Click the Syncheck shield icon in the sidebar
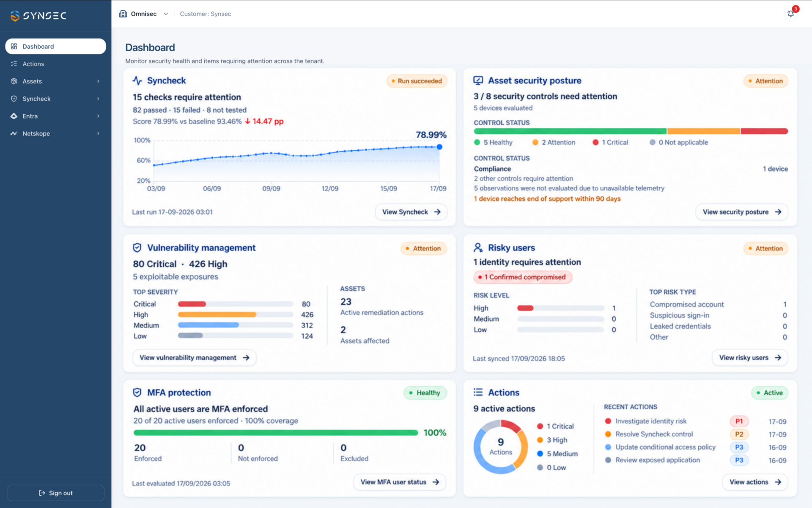The height and width of the screenshot is (508, 812). [14, 99]
